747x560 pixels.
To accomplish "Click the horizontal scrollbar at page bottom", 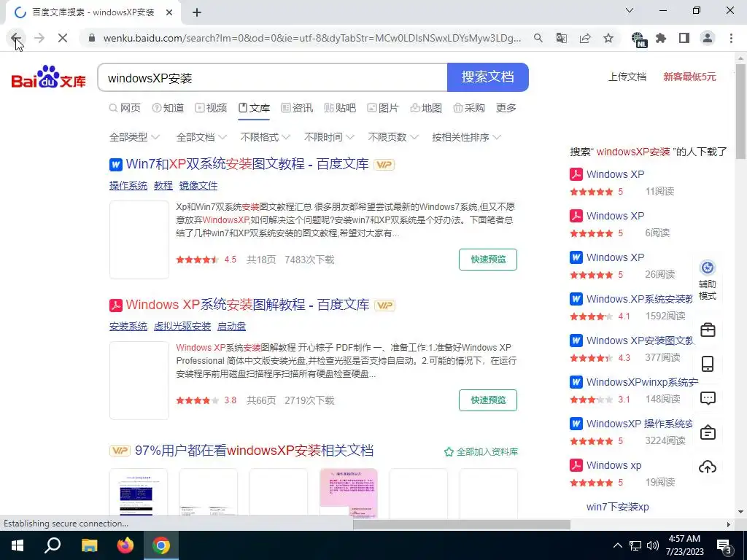I will [x=461, y=524].
